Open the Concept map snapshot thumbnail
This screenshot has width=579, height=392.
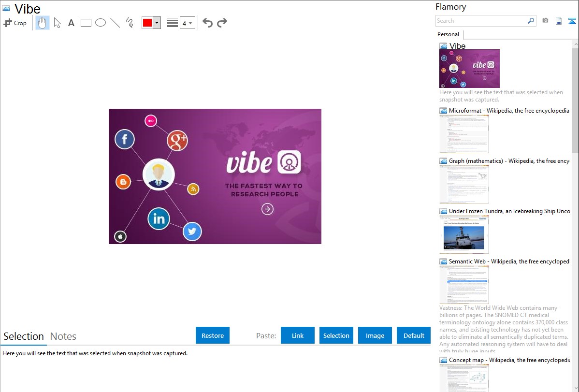pyautogui.click(x=464, y=378)
